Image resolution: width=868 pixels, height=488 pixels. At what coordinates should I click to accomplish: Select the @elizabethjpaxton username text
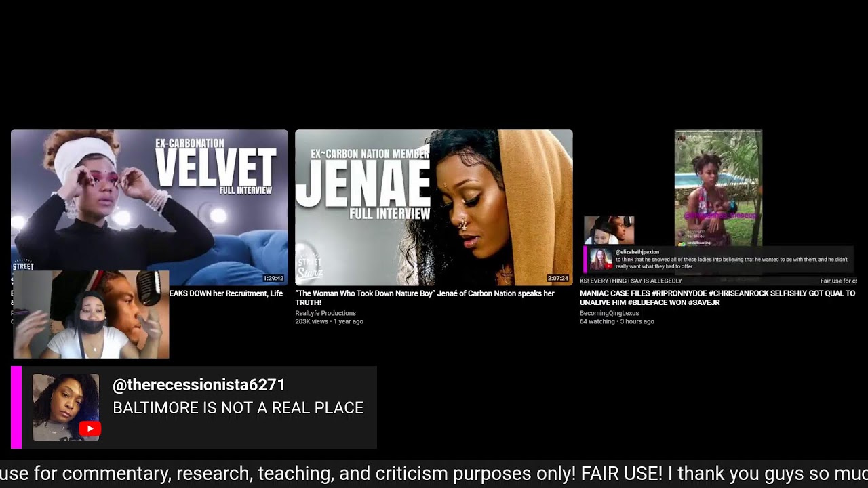pyautogui.click(x=637, y=252)
